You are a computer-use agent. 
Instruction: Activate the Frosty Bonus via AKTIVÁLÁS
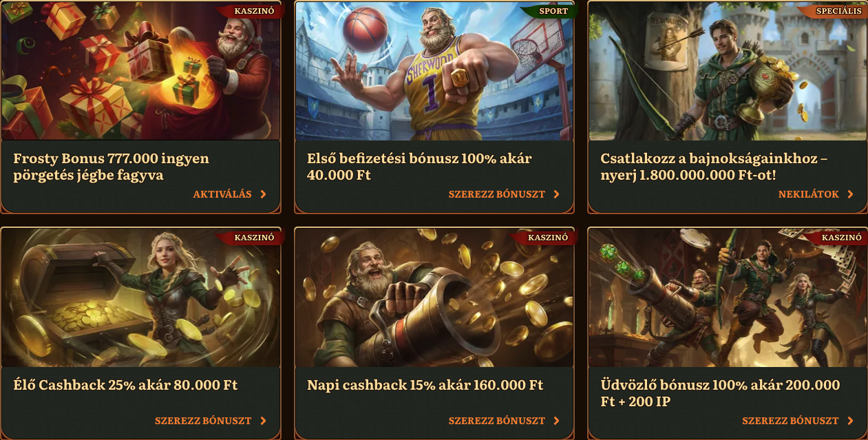pyautogui.click(x=222, y=195)
